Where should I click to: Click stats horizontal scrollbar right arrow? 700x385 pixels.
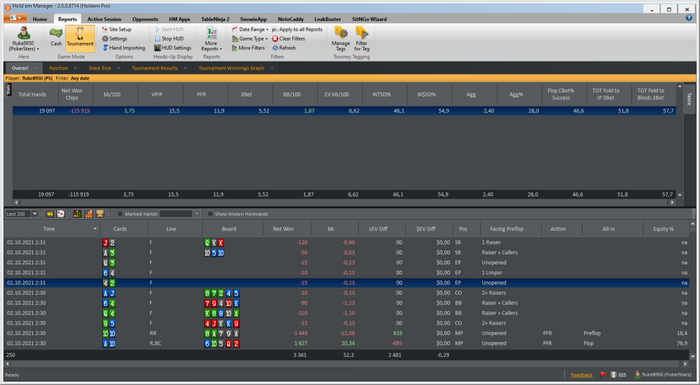[671, 202]
